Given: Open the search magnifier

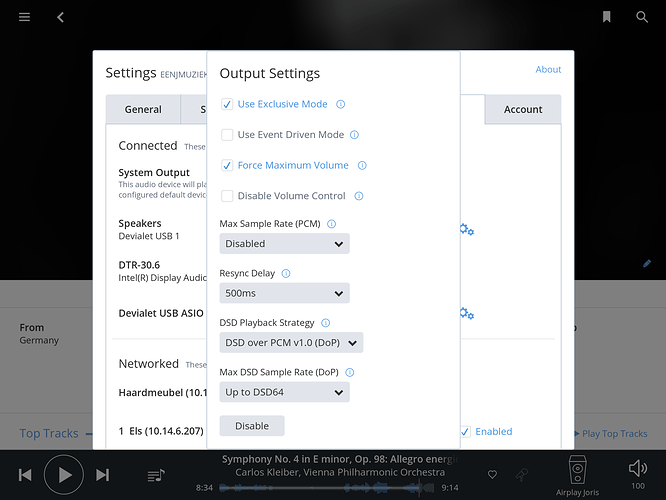Looking at the screenshot, I should click(x=641, y=17).
